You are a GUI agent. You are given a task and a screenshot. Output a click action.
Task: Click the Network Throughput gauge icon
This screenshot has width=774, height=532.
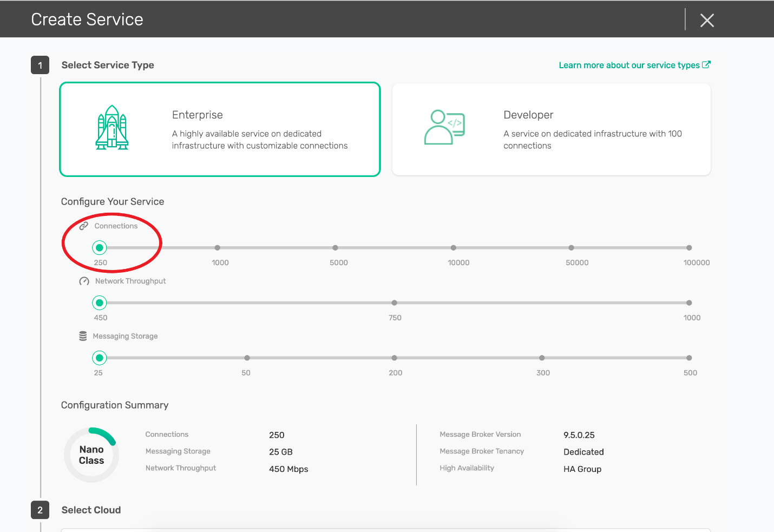[84, 281]
